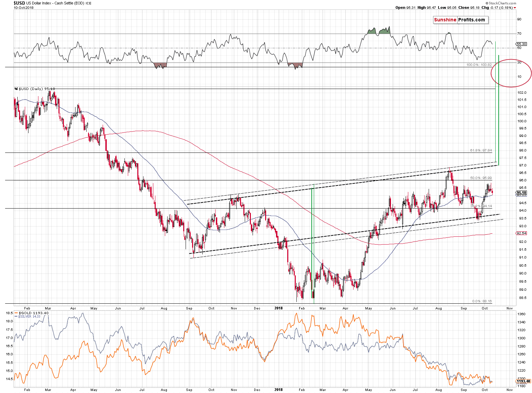Click the boxed '95.18' last-price axis tag

pyautogui.click(x=521, y=193)
